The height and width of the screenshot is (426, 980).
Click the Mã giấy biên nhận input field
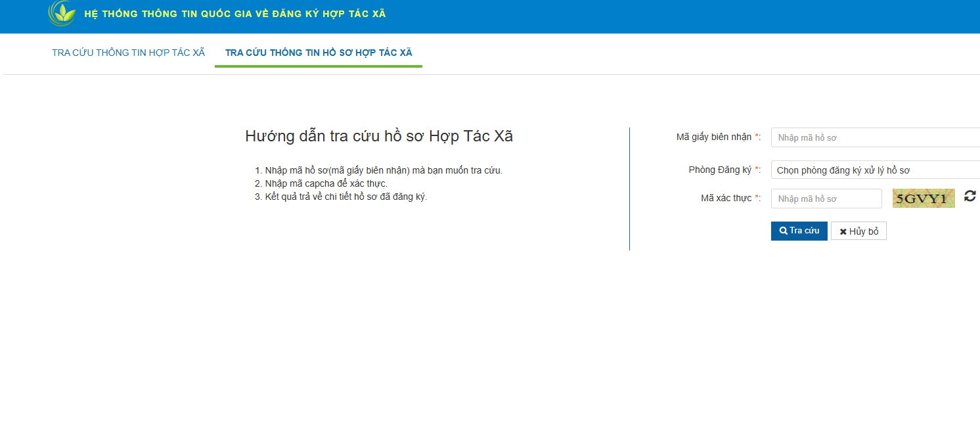click(874, 137)
